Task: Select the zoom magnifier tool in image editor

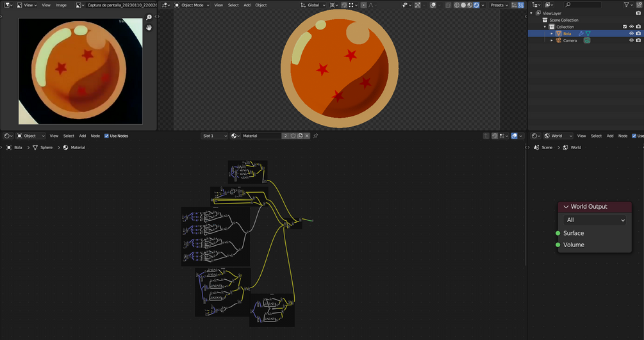Action: point(149,17)
